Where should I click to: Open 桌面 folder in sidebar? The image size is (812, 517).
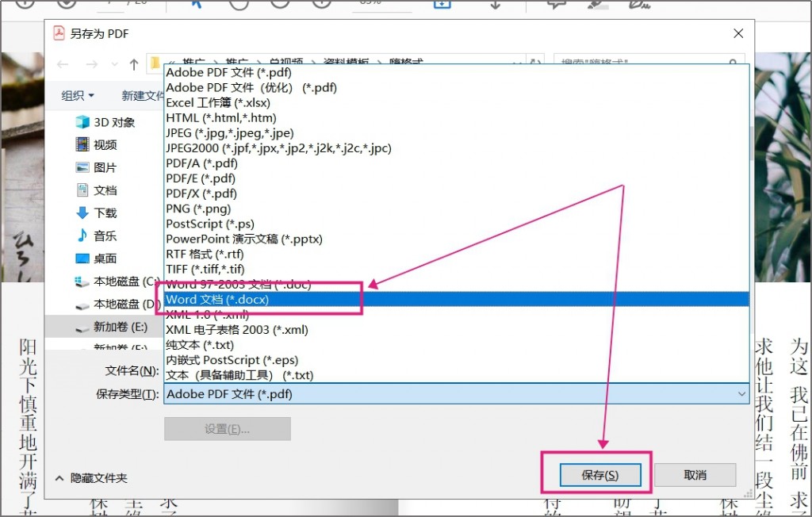[96, 258]
